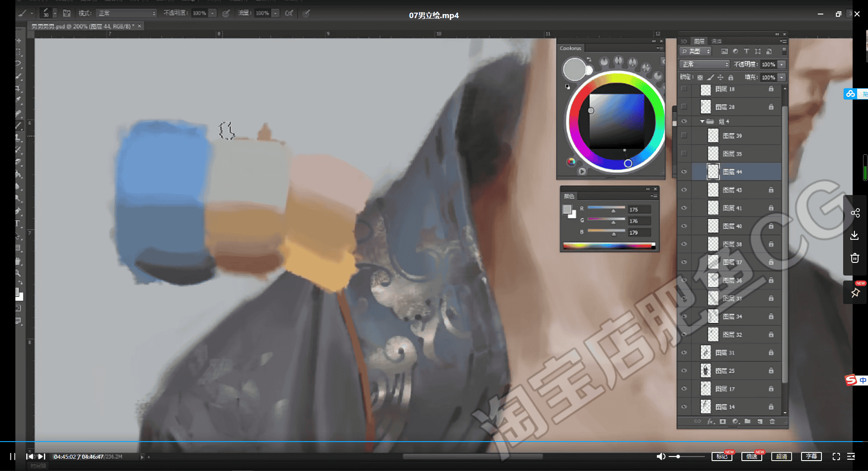The image size is (868, 471).
Task: Select the 图层 layers panel tab
Action: [x=699, y=41]
